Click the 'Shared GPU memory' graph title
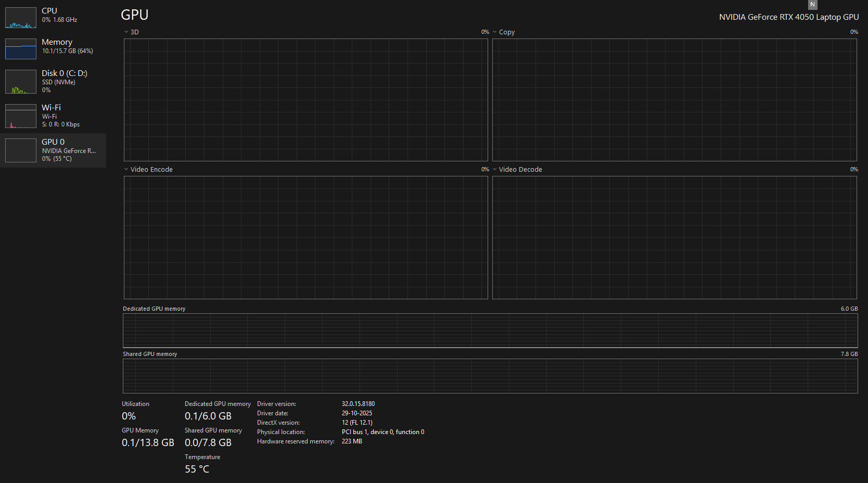 coord(150,354)
